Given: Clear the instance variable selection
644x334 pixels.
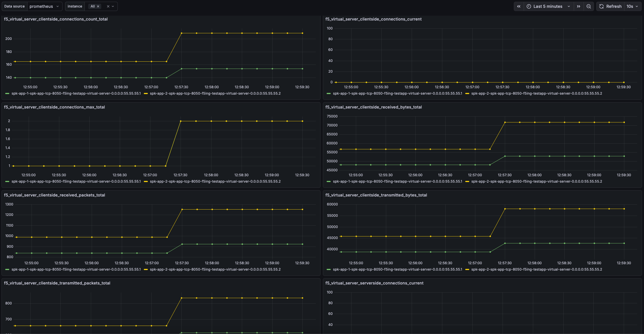Looking at the screenshot, I should (x=108, y=6).
